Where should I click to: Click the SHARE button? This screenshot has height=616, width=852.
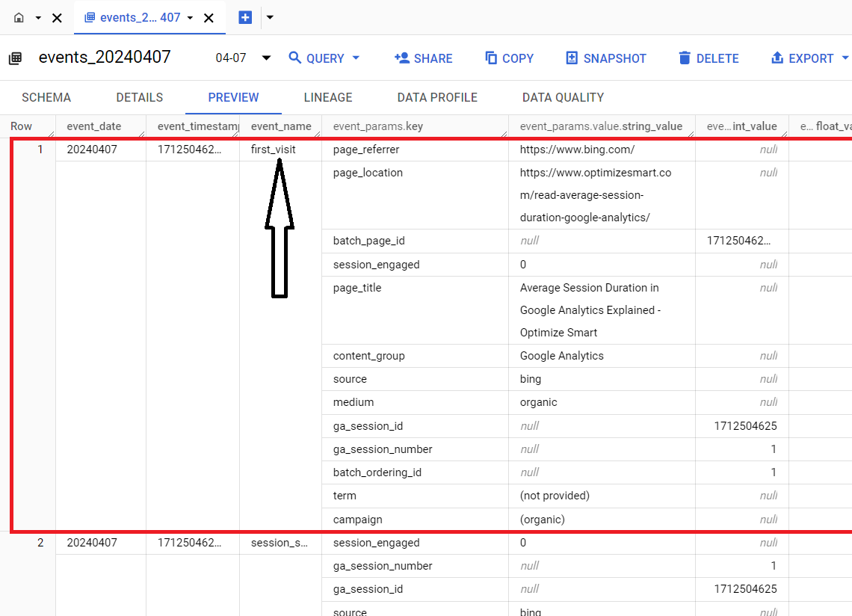(x=423, y=58)
